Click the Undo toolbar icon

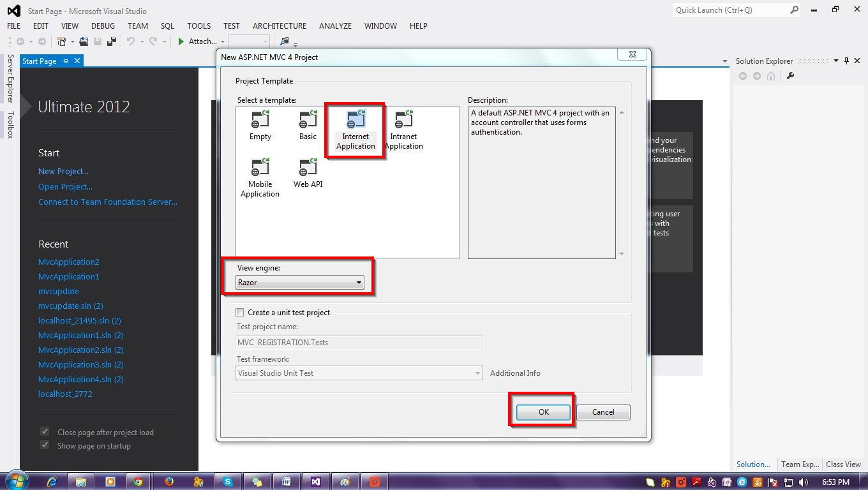point(132,41)
